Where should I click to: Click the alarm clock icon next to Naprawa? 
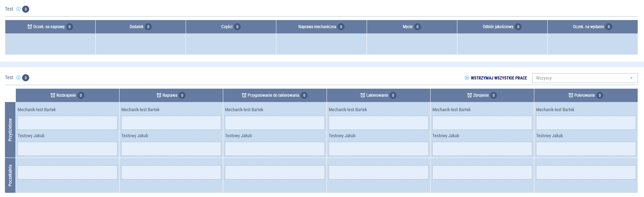click(159, 95)
